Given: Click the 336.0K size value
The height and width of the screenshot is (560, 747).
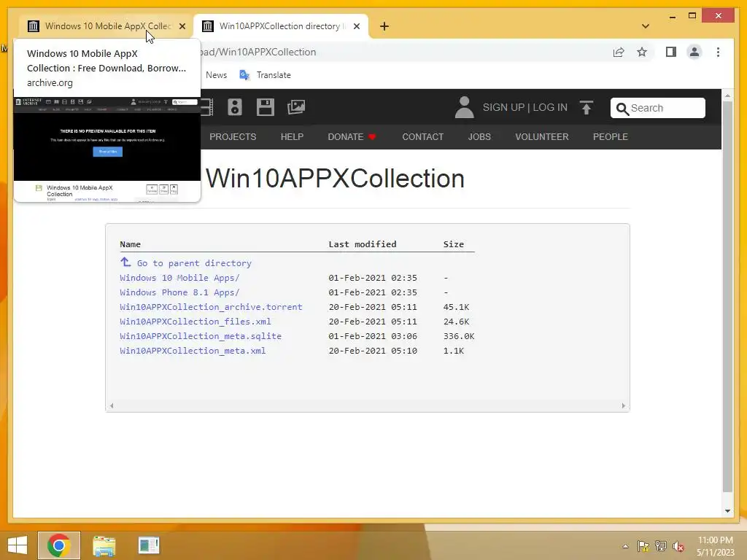Looking at the screenshot, I should click(459, 336).
